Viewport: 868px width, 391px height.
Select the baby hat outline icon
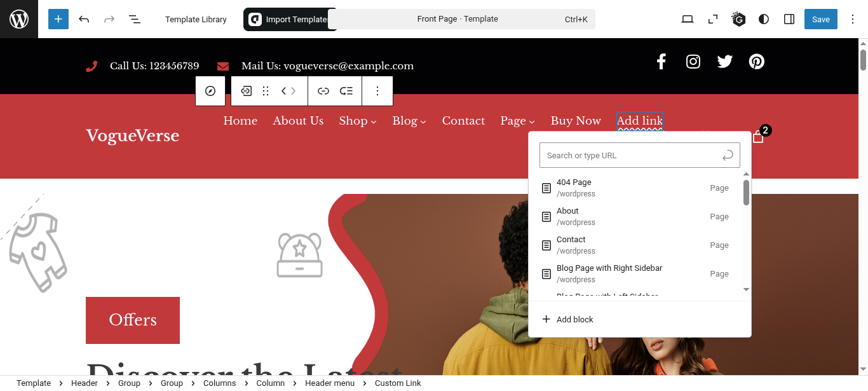pos(300,255)
